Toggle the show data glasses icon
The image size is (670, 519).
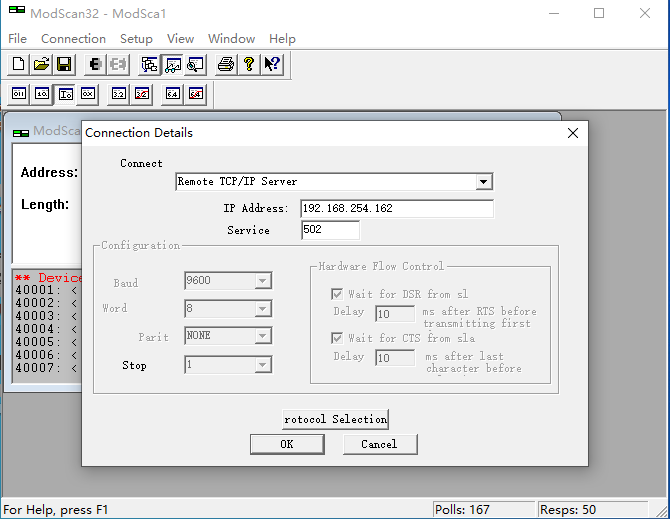pyautogui.click(x=173, y=65)
